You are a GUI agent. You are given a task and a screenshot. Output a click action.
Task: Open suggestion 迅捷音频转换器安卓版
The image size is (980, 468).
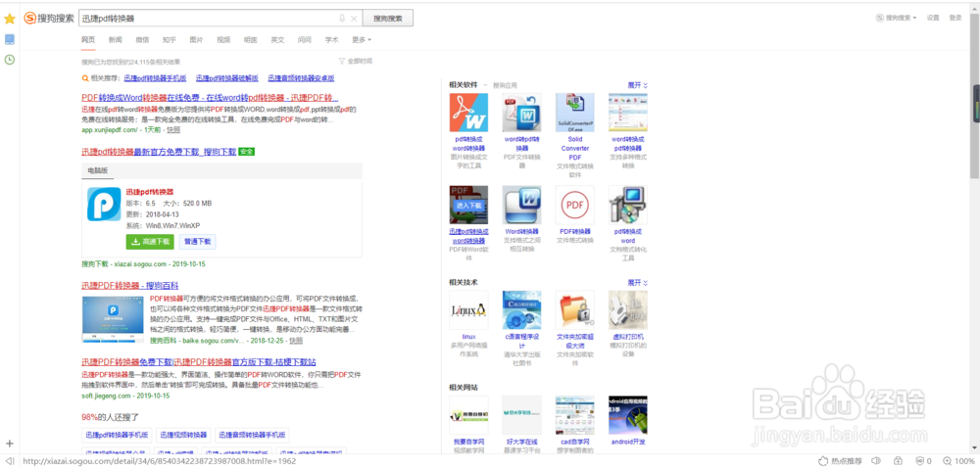pos(301,78)
